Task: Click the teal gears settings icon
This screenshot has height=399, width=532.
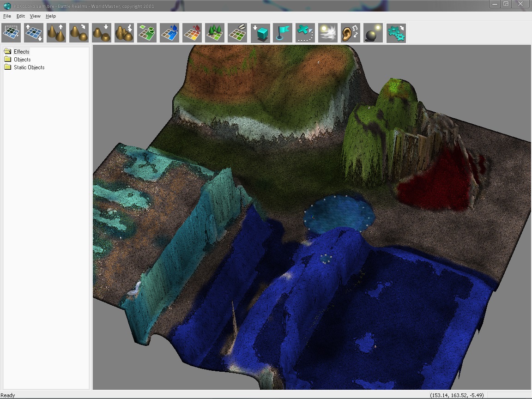Action: click(x=396, y=33)
